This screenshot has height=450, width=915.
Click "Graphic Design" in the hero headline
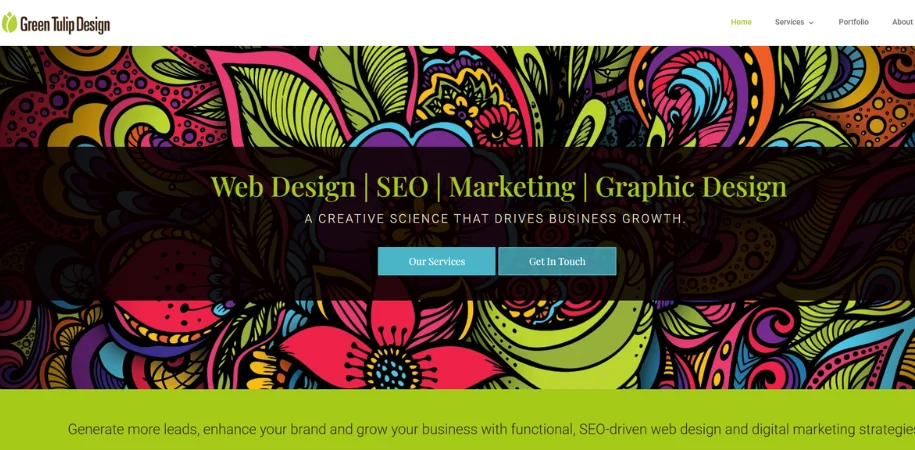pos(690,187)
